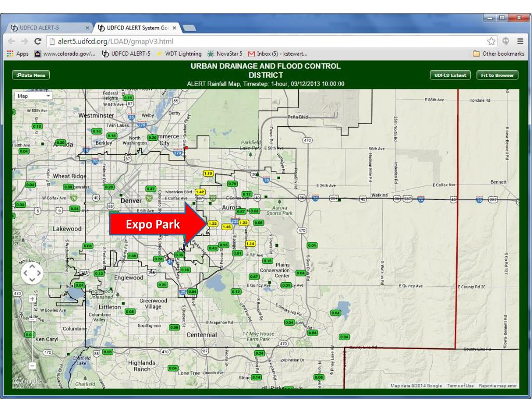Image resolution: width=532 pixels, height=399 pixels.
Task: Maximize the browser window
Action: pyautogui.click(x=502, y=18)
